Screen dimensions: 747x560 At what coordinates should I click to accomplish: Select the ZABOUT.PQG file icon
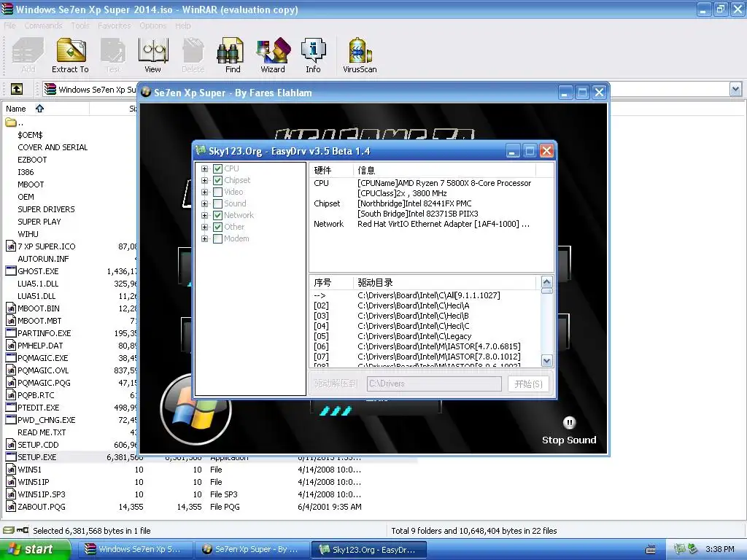tap(11, 506)
